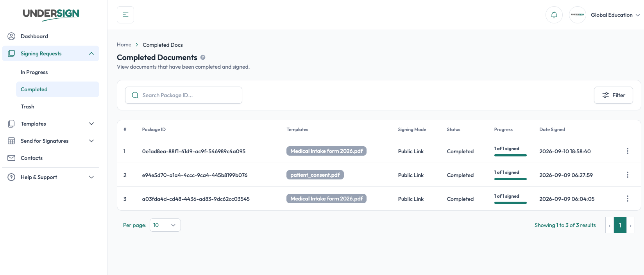Click the Undersign logo in the sidebar
The width and height of the screenshot is (644, 275).
click(51, 14)
